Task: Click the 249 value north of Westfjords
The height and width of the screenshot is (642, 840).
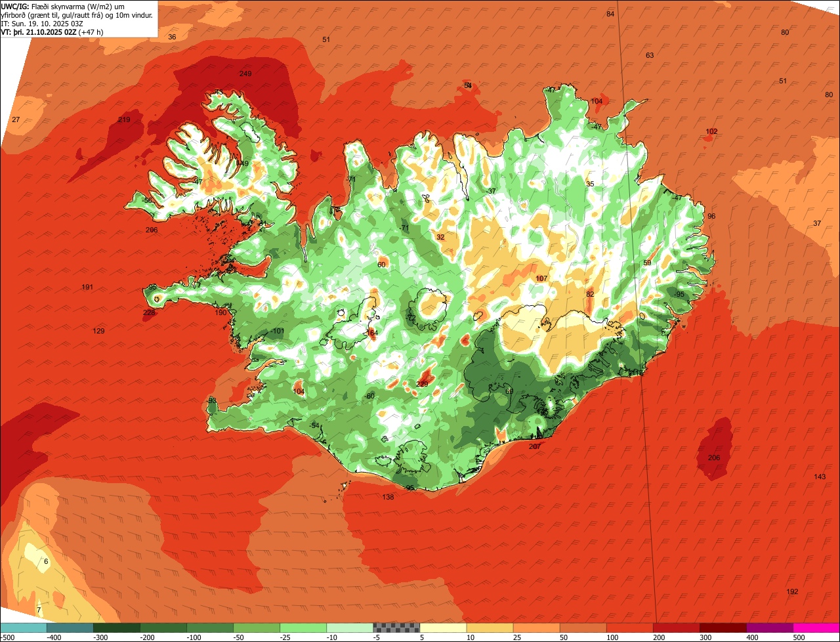Action: tap(245, 74)
